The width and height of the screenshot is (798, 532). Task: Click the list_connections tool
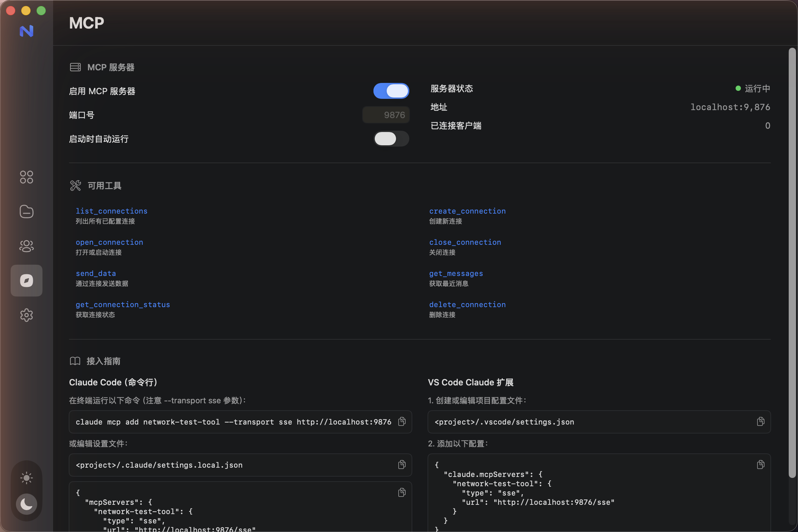click(x=112, y=211)
